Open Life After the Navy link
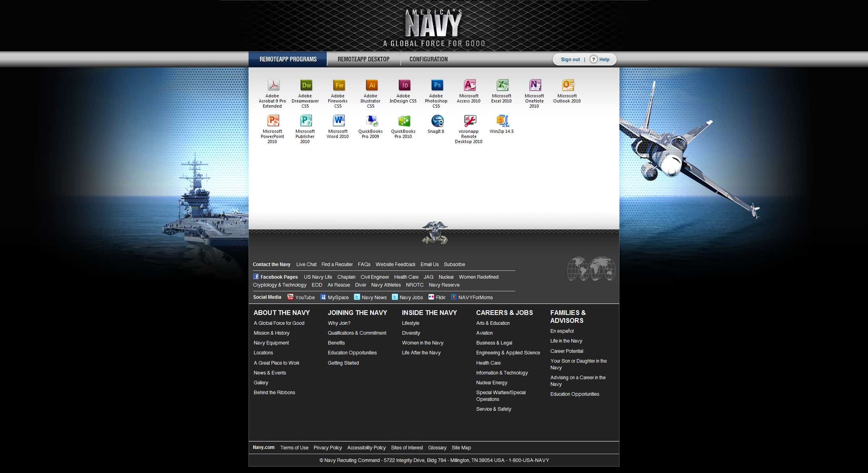The image size is (868, 473). [x=421, y=353]
